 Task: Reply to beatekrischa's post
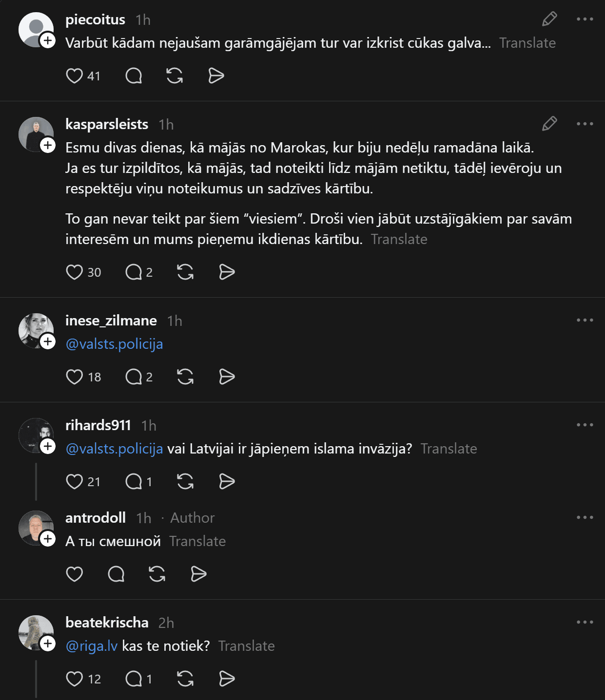coord(134,679)
